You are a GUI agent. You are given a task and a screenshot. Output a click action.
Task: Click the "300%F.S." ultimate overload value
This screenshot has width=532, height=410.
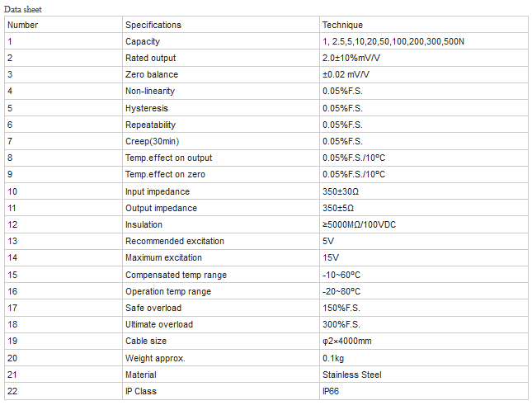[341, 324]
